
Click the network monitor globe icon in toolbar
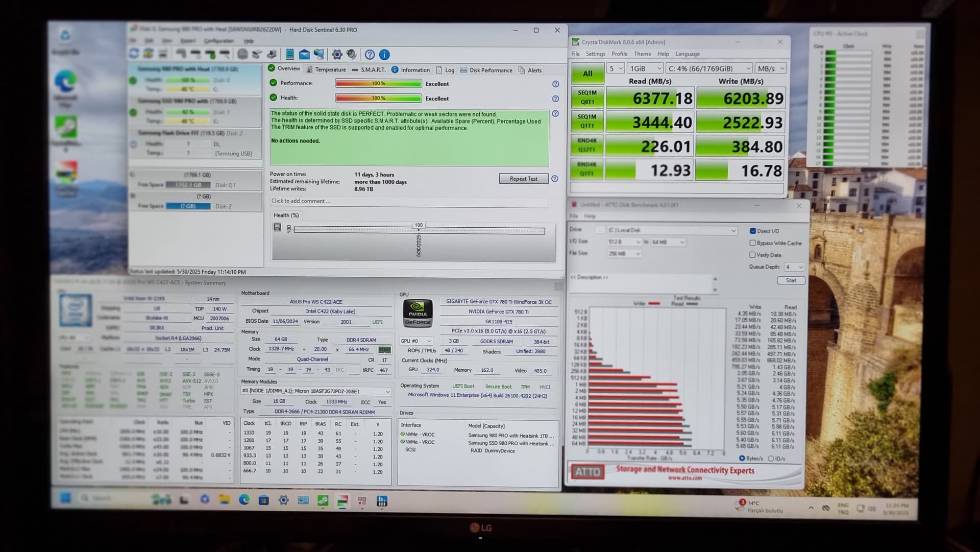tap(319, 54)
